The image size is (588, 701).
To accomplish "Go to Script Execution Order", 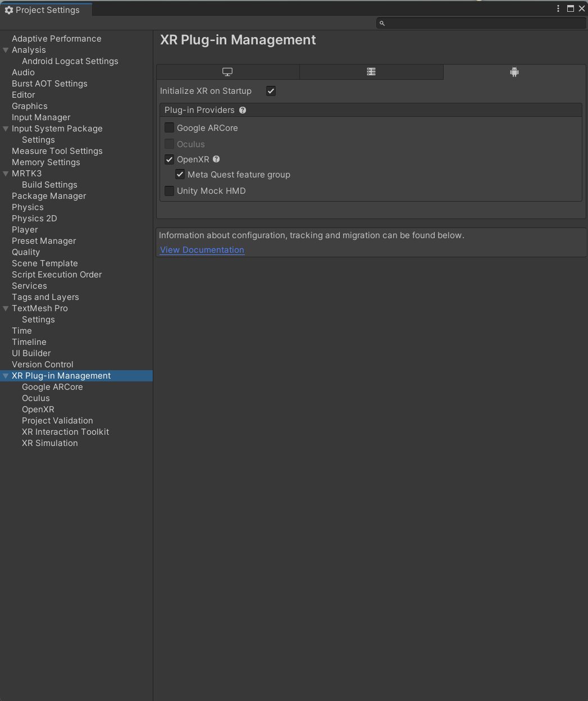I will 57,275.
